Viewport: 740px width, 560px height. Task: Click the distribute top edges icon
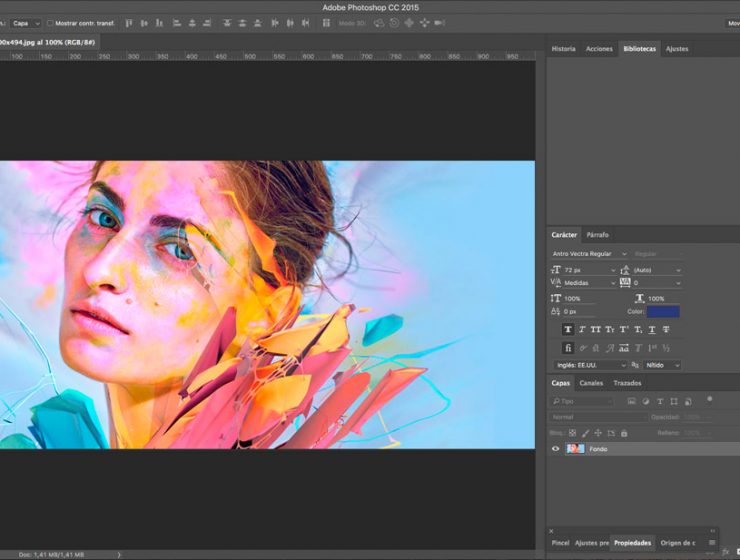click(227, 23)
